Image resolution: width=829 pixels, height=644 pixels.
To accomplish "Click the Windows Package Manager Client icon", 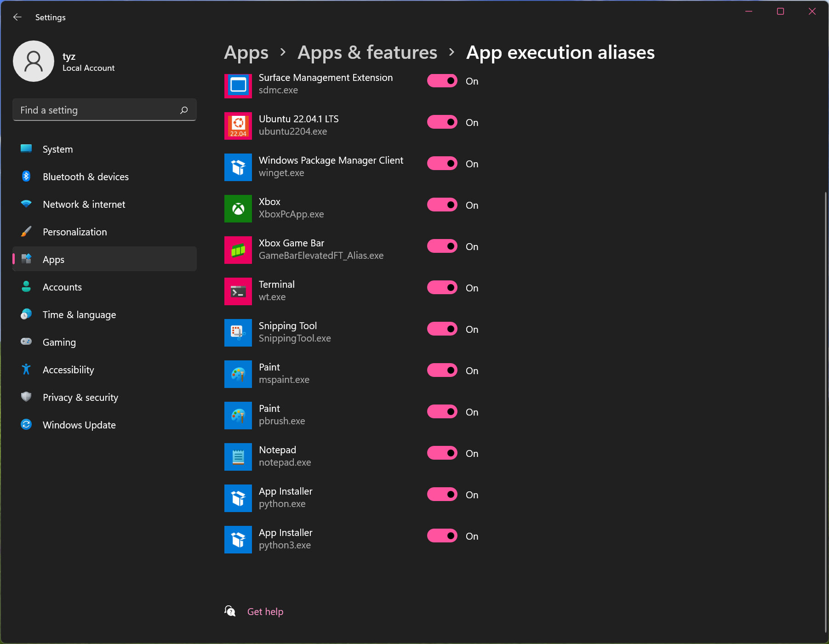I will tap(238, 167).
